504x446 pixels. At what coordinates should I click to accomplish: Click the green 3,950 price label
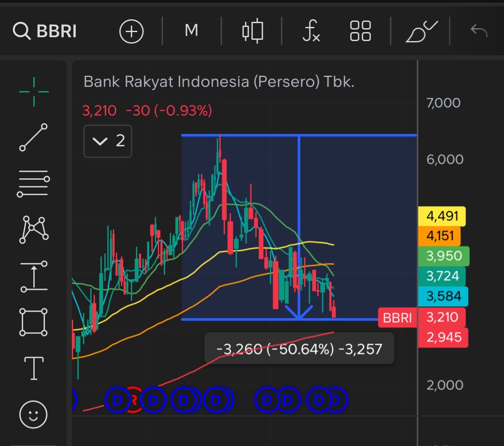(444, 256)
